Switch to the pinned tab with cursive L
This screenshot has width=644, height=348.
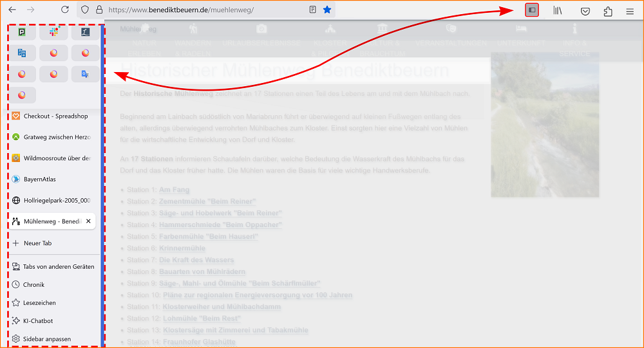(85, 32)
